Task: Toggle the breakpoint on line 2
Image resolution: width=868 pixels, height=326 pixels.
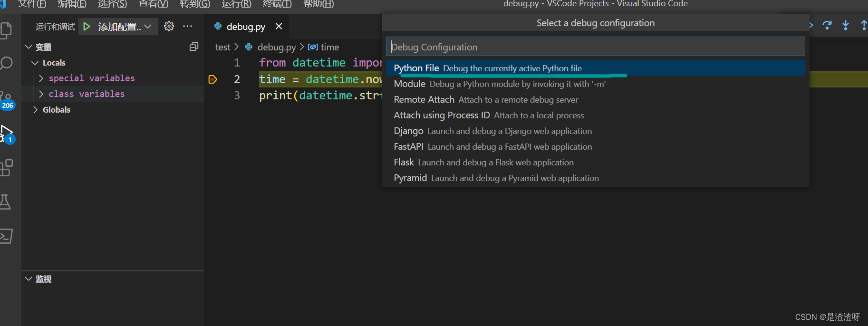Action: click(x=213, y=79)
